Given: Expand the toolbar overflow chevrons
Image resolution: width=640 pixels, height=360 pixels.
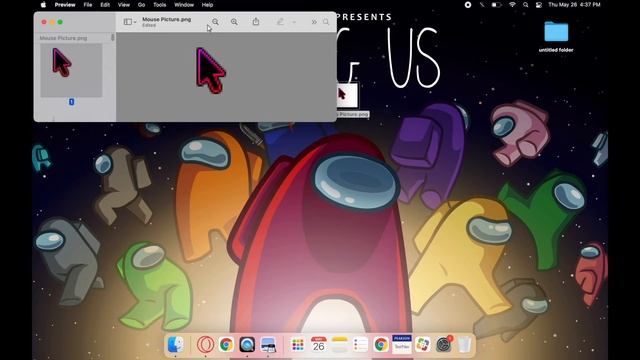Looking at the screenshot, I should pyautogui.click(x=314, y=22).
